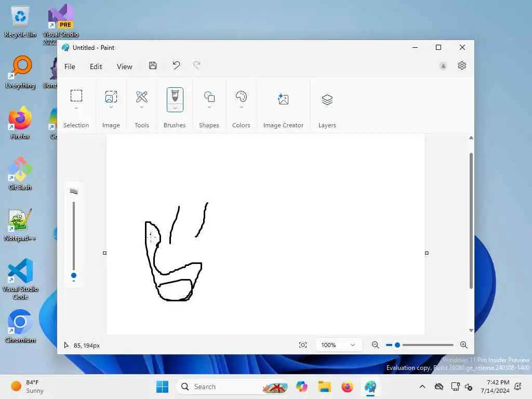Launch Image Creator
The width and height of the screenshot is (532, 399).
click(283, 99)
